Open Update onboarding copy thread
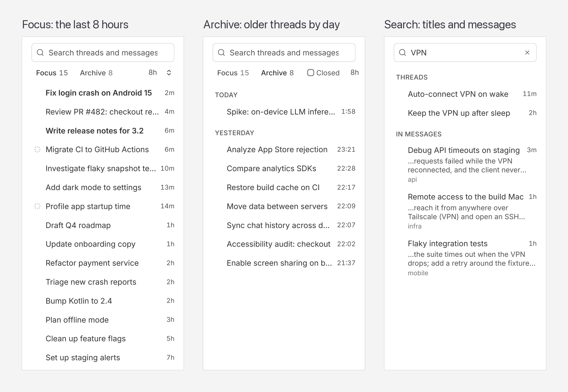568x392 pixels. 103,244
